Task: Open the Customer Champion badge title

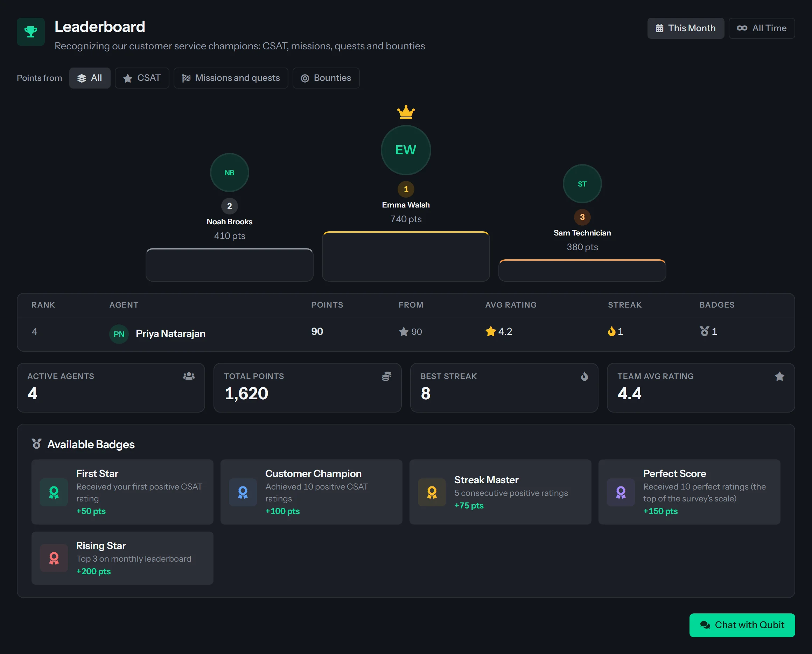Action: coord(314,473)
